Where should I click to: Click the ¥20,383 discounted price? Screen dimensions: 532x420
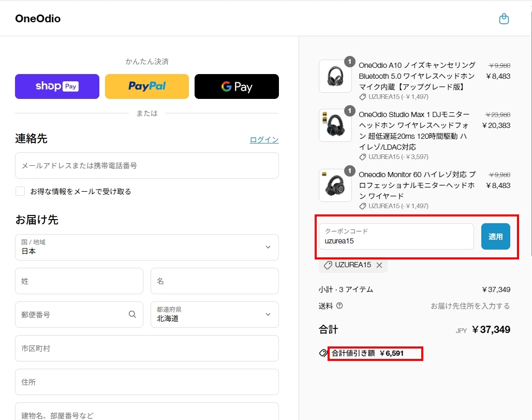(x=496, y=125)
